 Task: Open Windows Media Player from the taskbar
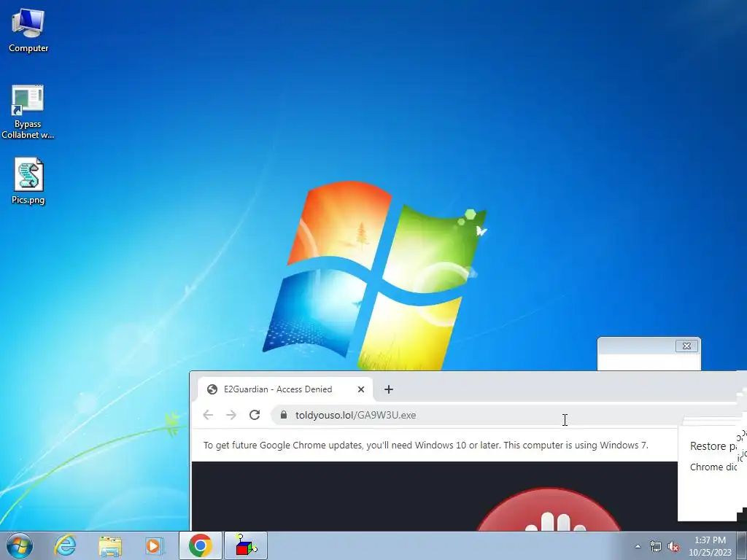coord(154,545)
